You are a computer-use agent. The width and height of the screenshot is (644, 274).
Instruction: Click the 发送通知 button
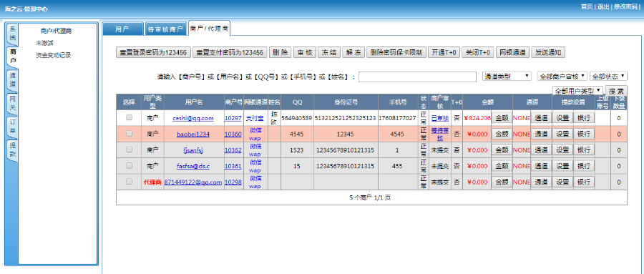click(x=548, y=52)
